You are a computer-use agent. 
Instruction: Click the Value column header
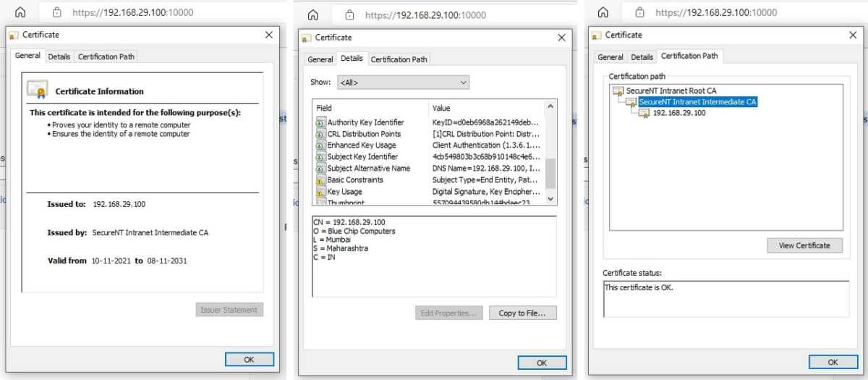[x=487, y=108]
